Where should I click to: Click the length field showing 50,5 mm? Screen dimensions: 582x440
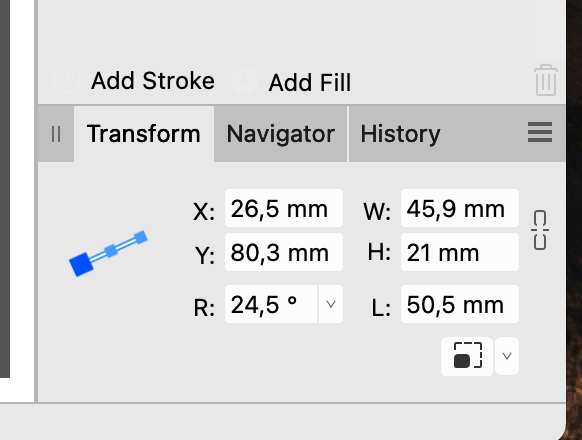click(x=460, y=304)
